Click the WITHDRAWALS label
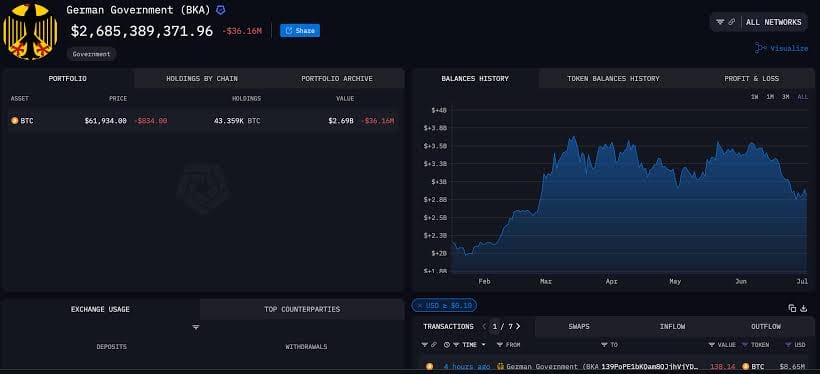Image resolution: width=820 pixels, height=374 pixels. click(x=306, y=347)
